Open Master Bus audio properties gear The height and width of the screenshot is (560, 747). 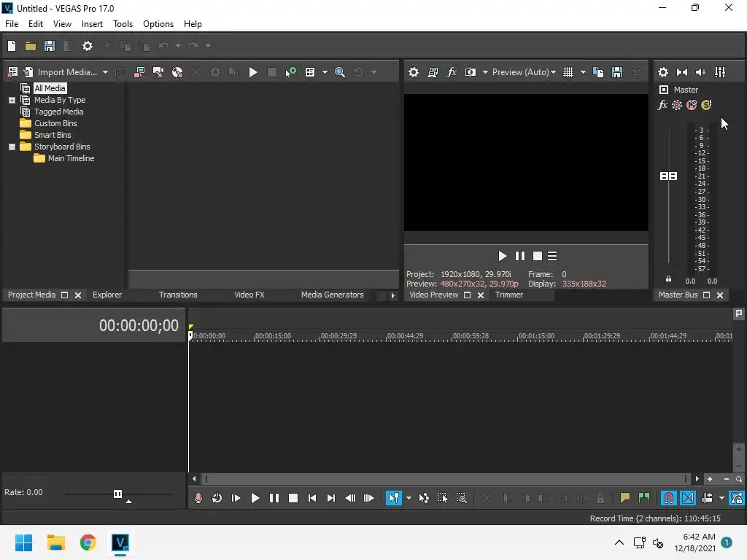(x=662, y=72)
